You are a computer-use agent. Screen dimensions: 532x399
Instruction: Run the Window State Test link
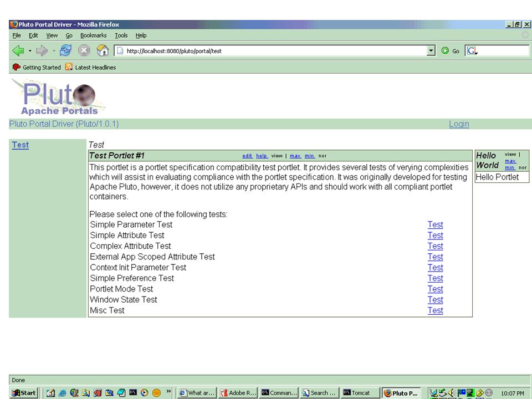pos(436,300)
